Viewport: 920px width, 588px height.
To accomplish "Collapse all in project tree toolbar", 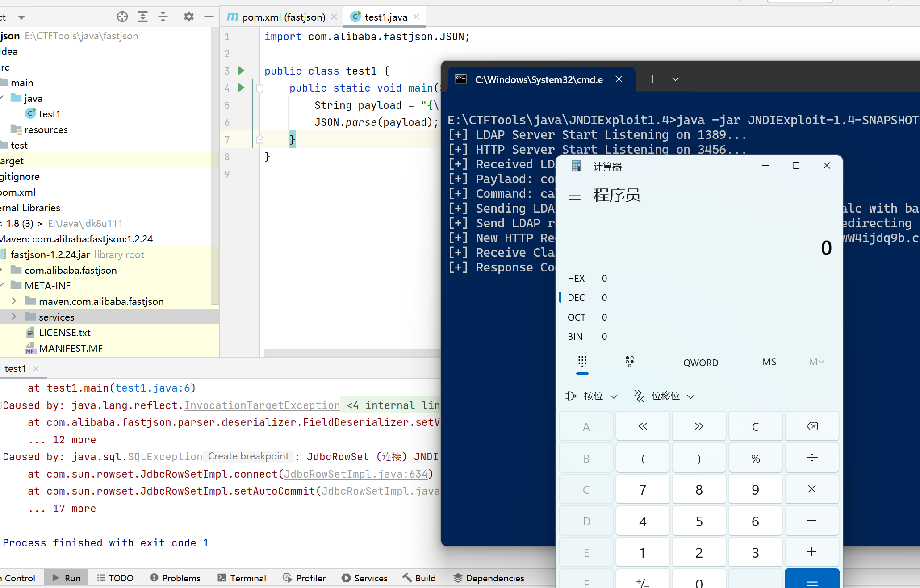I will [x=163, y=17].
